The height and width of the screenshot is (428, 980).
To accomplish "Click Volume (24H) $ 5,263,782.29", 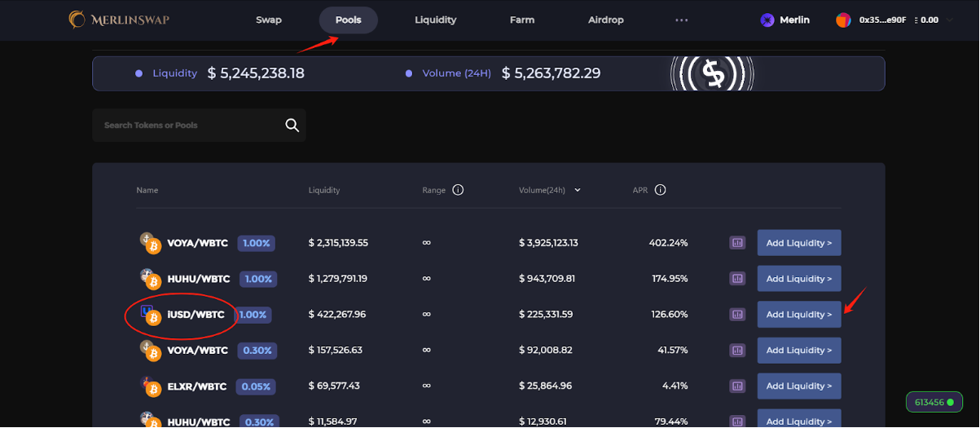I will click(551, 73).
